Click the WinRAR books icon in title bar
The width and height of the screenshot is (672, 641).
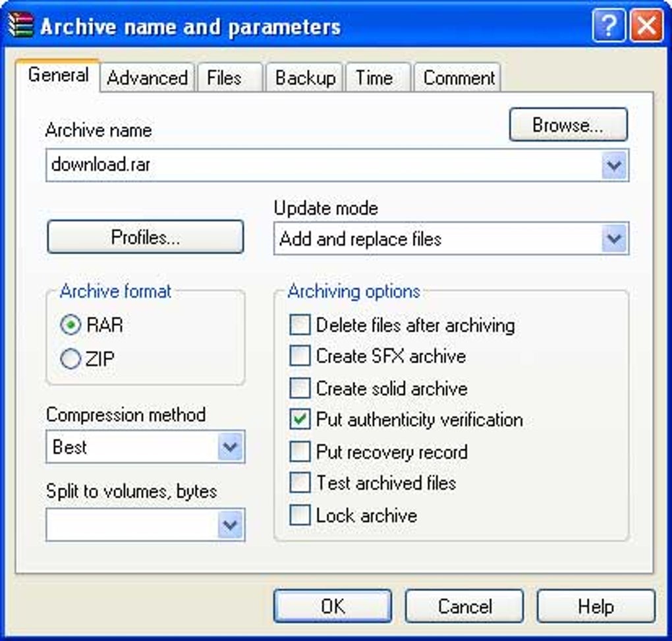[x=20, y=25]
